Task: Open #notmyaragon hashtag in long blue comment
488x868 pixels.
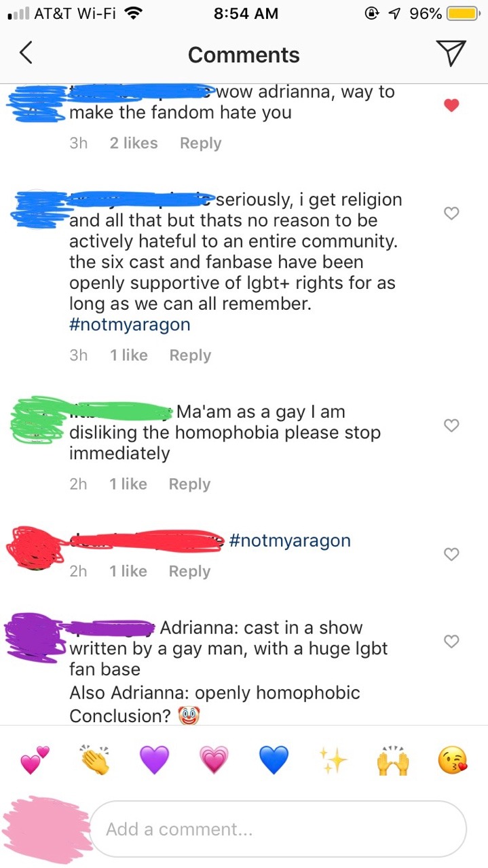Action: [130, 325]
